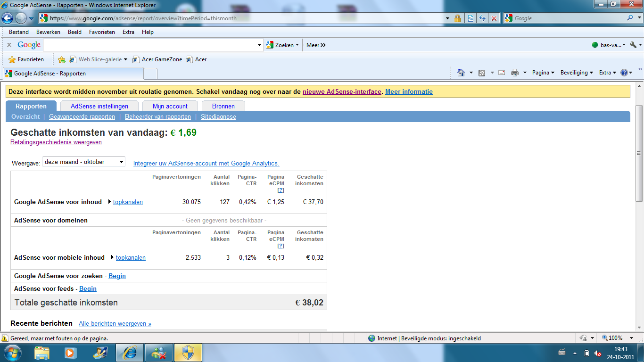Viewport: 644px width, 362px height.
Task: Click the Google Toolbar search input field
Action: [150, 45]
